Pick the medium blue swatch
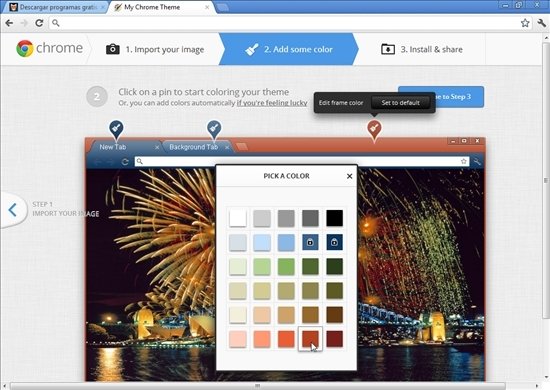550x390 pixels. (286, 242)
